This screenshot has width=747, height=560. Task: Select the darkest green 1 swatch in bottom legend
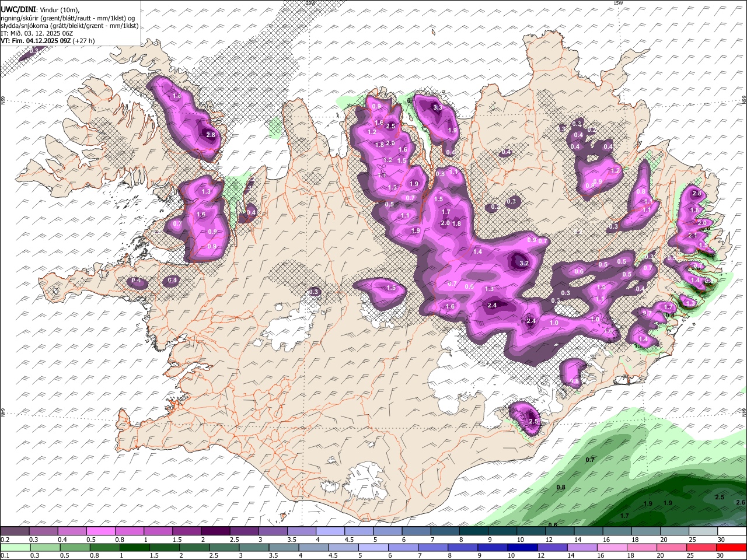(135, 547)
